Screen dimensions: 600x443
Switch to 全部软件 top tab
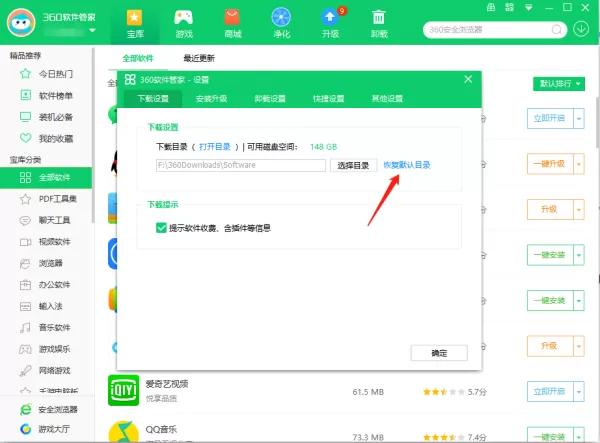click(138, 58)
